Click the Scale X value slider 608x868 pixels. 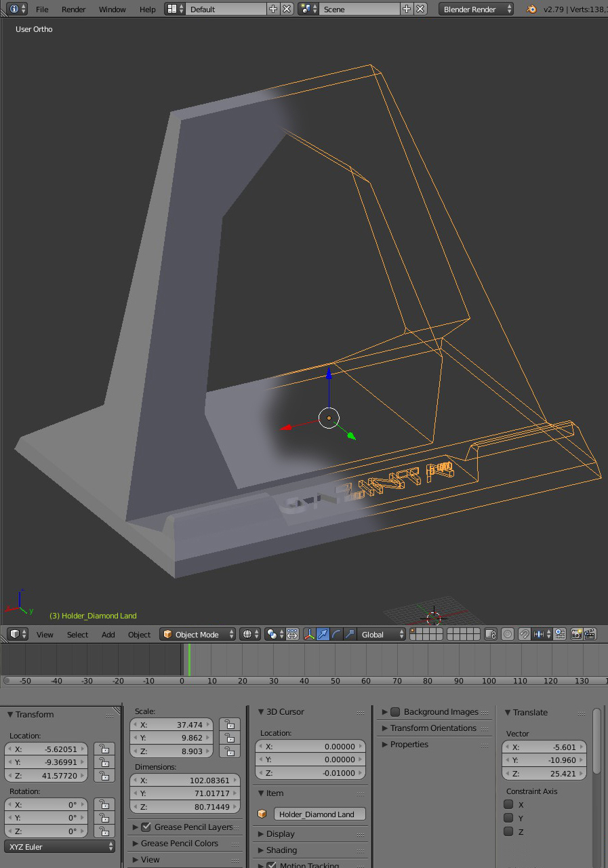click(x=171, y=724)
